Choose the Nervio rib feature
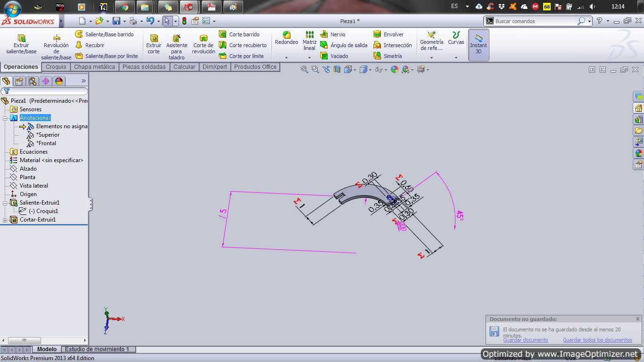 coord(333,34)
